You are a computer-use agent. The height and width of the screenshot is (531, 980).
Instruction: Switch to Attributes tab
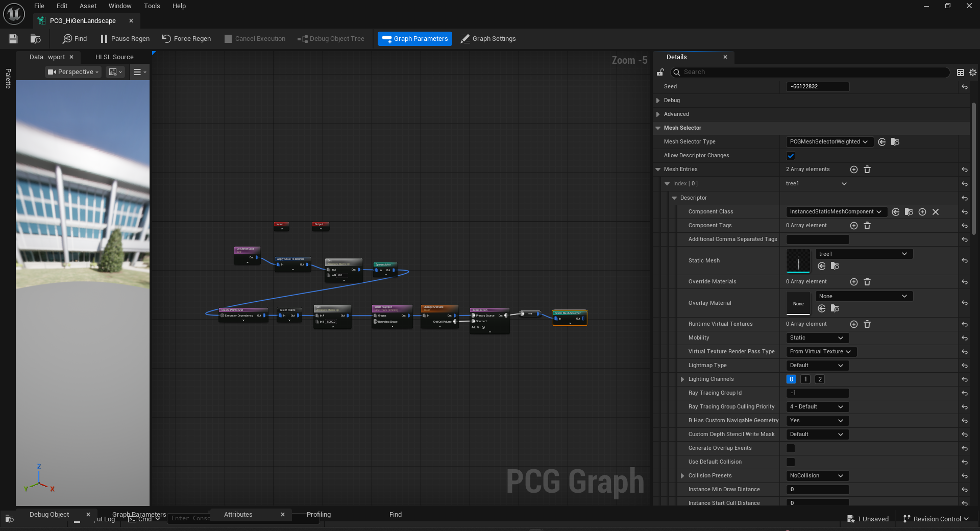click(238, 515)
